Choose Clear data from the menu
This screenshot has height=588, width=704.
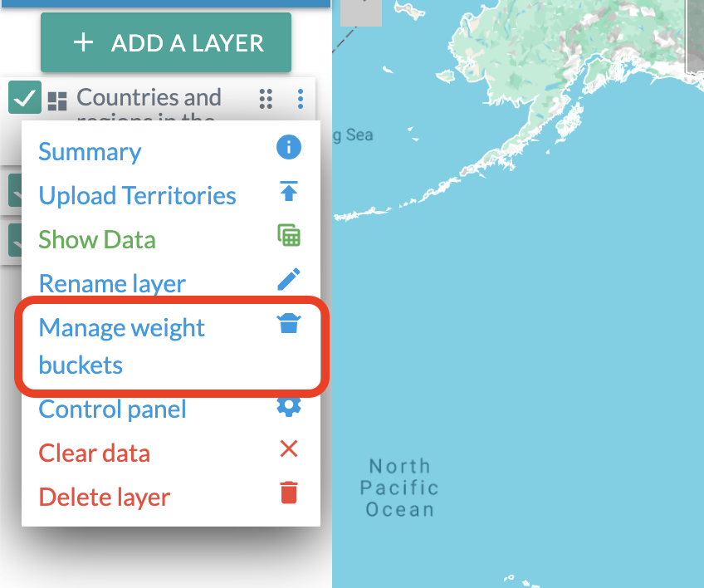point(94,453)
